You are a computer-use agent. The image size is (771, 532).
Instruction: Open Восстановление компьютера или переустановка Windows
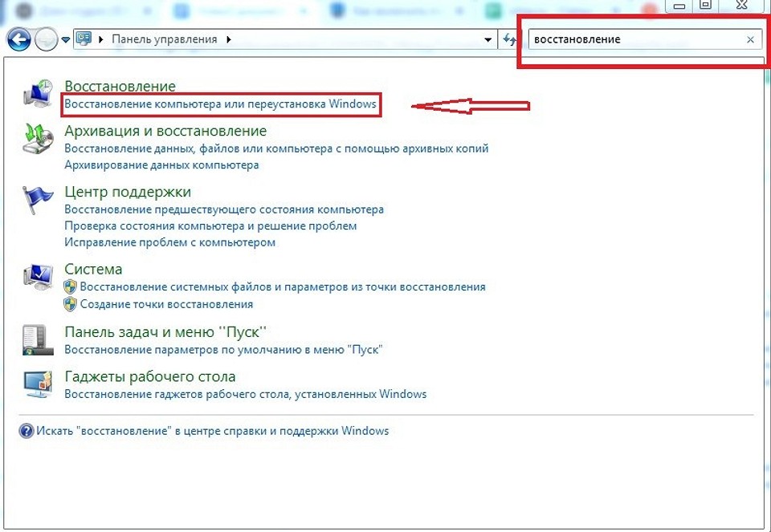click(x=220, y=104)
